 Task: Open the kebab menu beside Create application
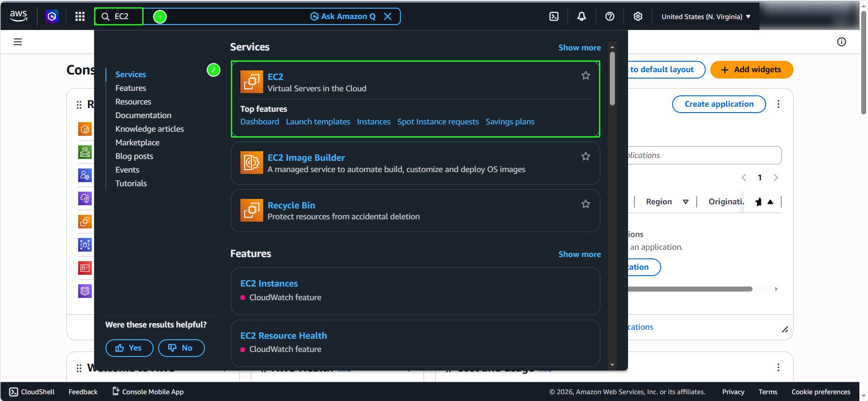[778, 104]
